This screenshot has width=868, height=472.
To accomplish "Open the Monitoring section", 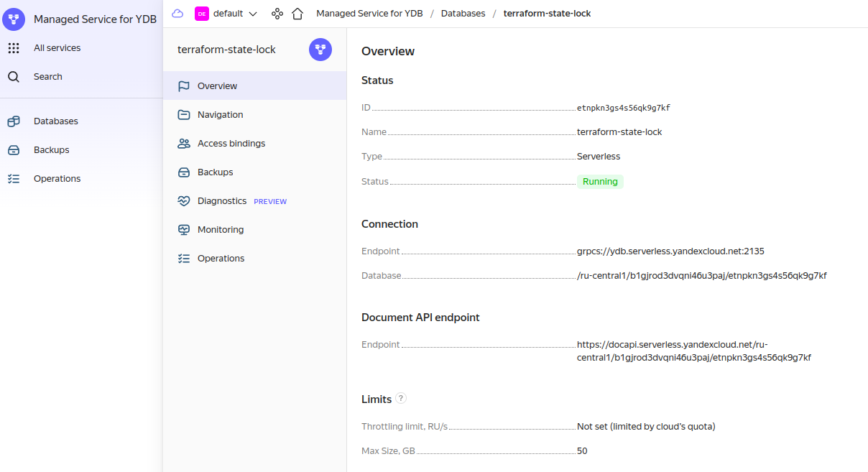I will click(220, 230).
